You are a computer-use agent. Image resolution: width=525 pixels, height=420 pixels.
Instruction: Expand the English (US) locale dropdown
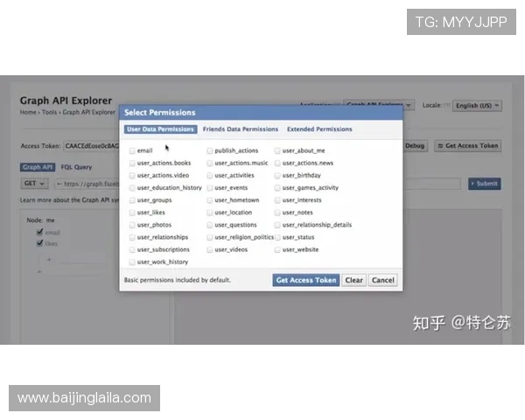477,105
